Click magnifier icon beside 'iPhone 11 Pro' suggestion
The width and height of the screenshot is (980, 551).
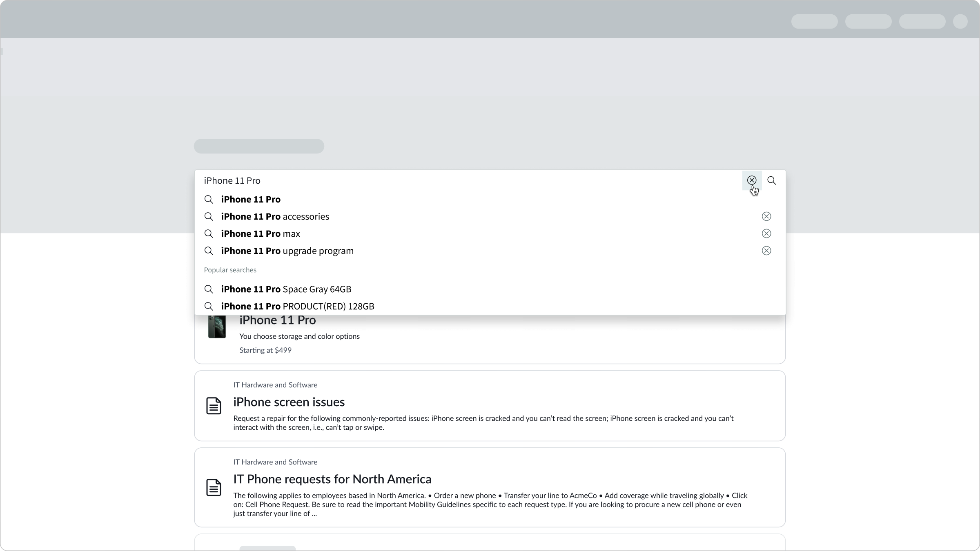[209, 199]
